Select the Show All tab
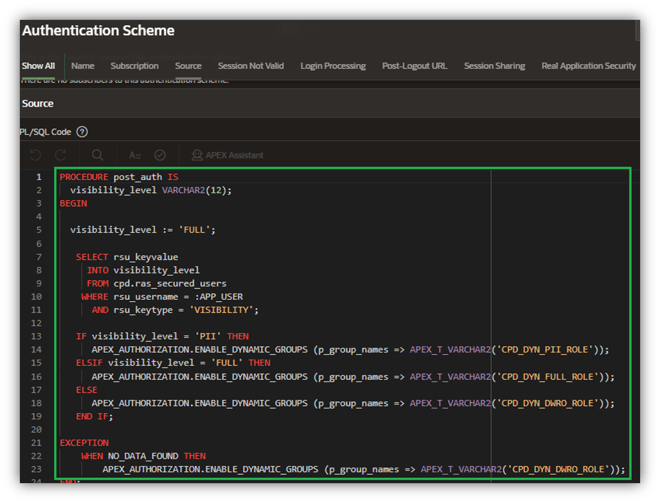The image size is (660, 503). coord(38,66)
